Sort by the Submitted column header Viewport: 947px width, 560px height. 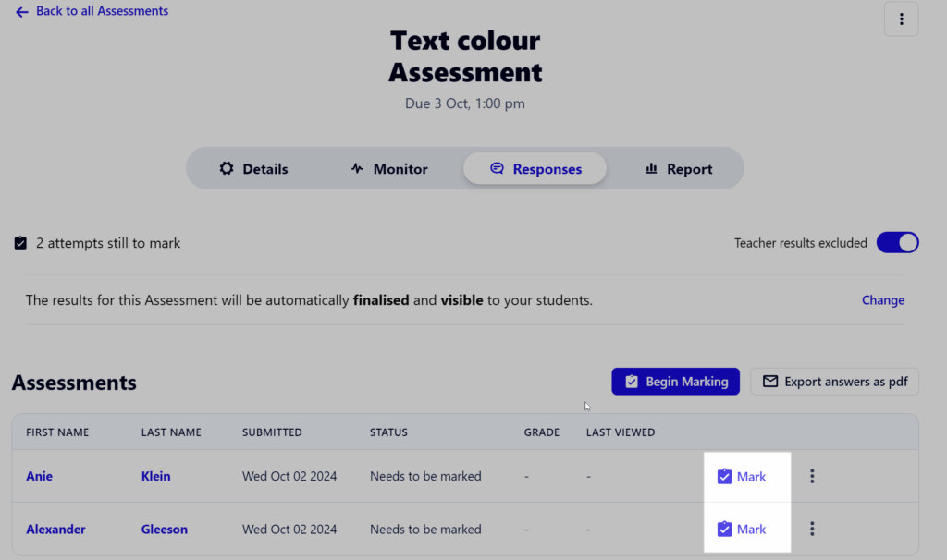(x=272, y=432)
